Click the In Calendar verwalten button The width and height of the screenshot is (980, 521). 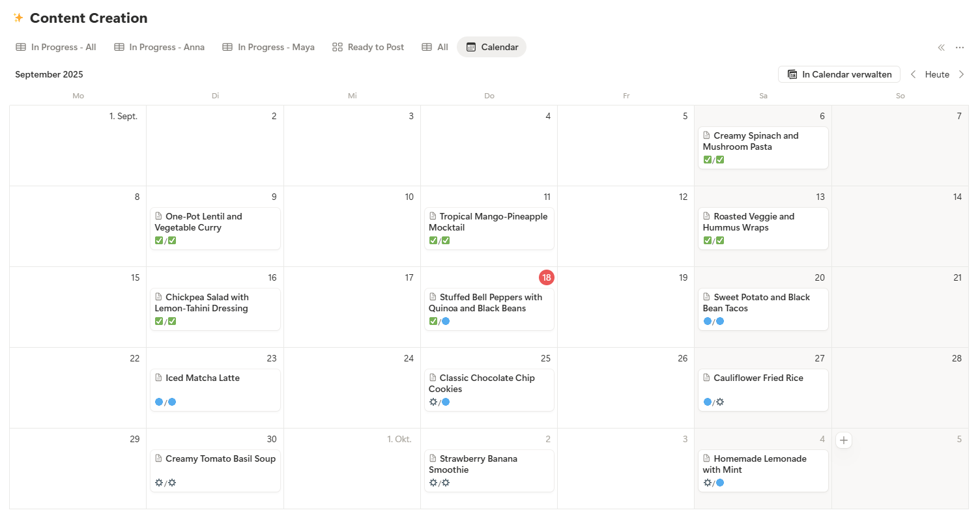coord(839,74)
